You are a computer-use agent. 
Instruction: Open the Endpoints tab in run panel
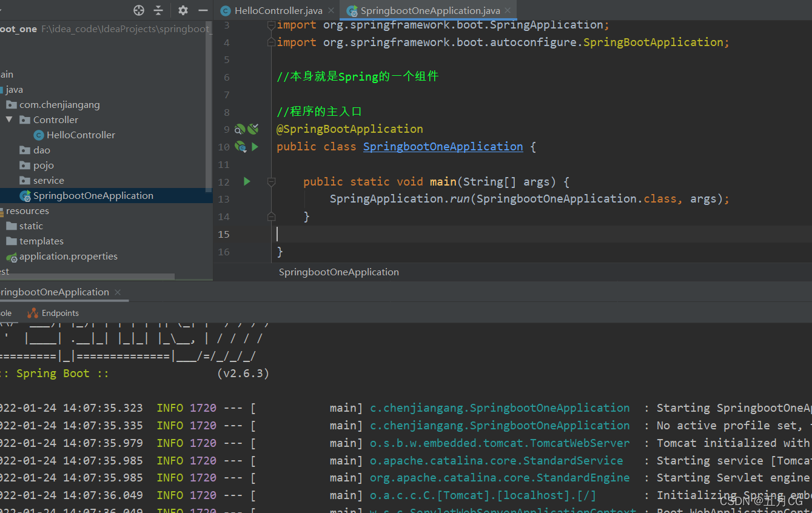53,313
